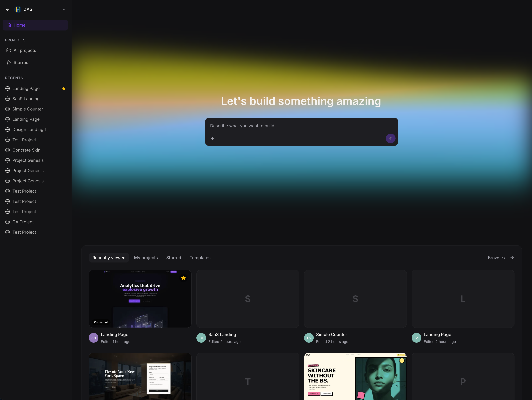The image size is (532, 400).
Task: Select the Starred tab in project list
Action: [174, 258]
